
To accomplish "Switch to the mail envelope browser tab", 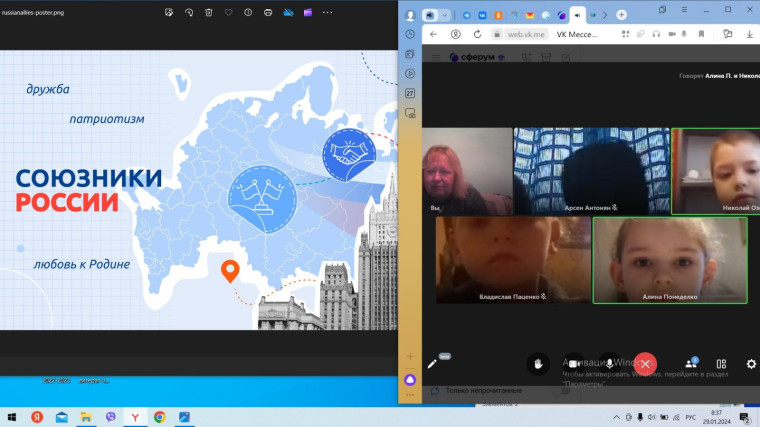I will [530, 16].
